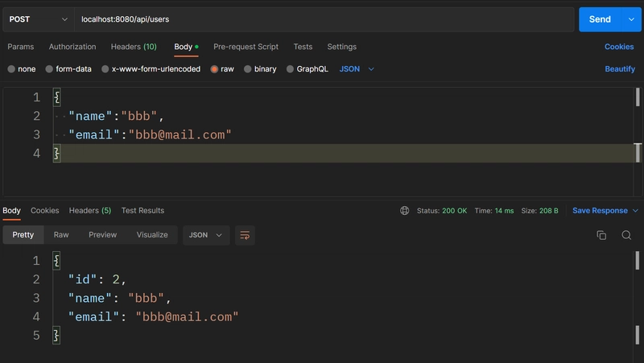Open the response JSON format dropdown

[206, 235]
